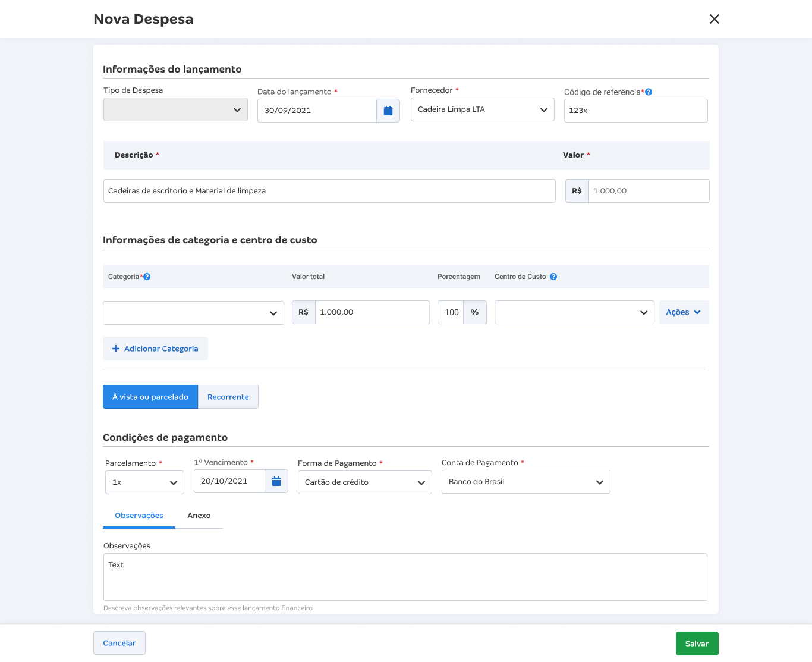The image size is (812, 662).
Task: Expand the Ações menu
Action: [684, 312]
